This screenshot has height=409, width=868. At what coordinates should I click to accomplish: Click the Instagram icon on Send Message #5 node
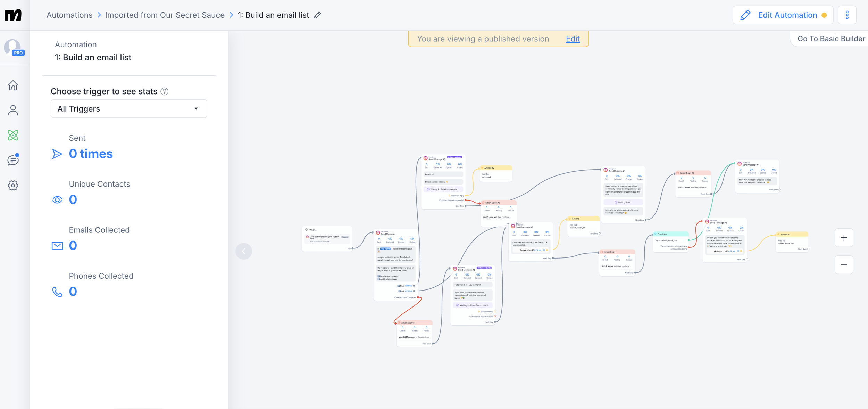click(x=426, y=159)
